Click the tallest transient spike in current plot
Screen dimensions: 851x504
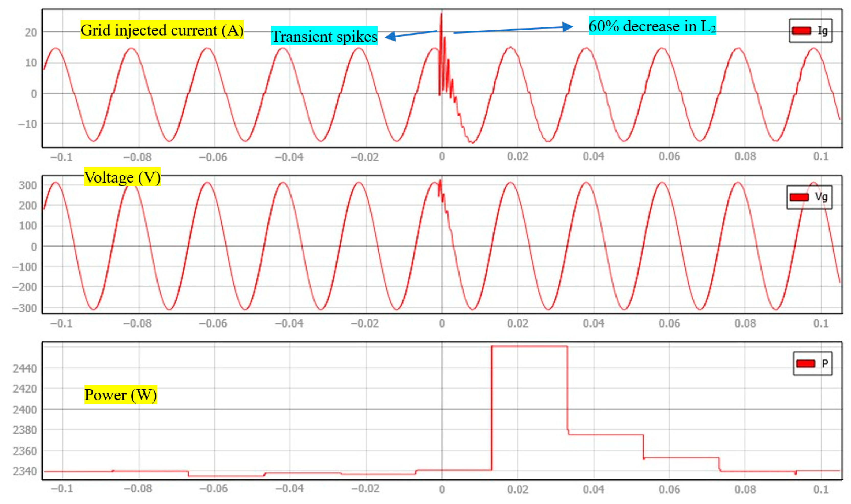[441, 17]
